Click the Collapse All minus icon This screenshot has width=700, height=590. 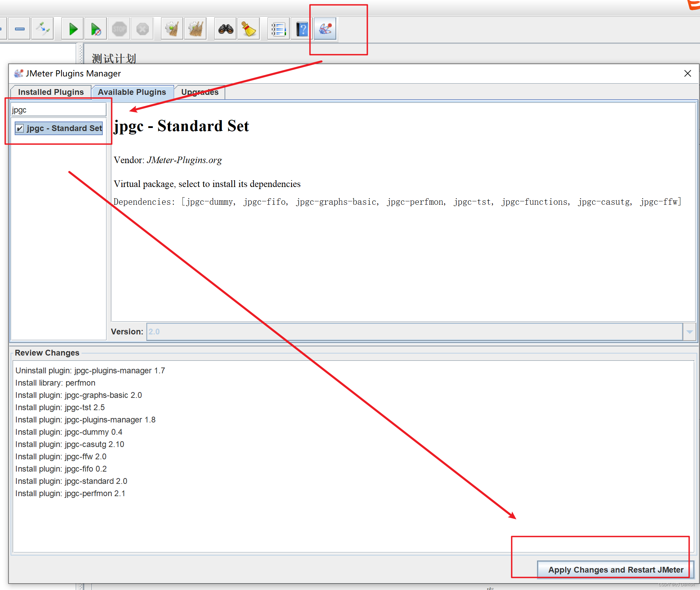tap(20, 29)
